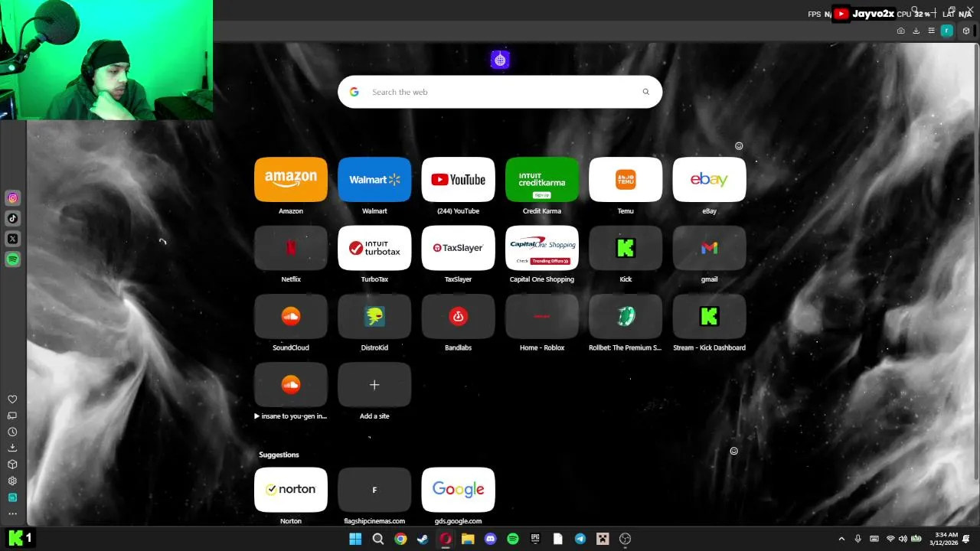Focus the Search the web field
This screenshot has width=980, height=551.
coord(500,92)
